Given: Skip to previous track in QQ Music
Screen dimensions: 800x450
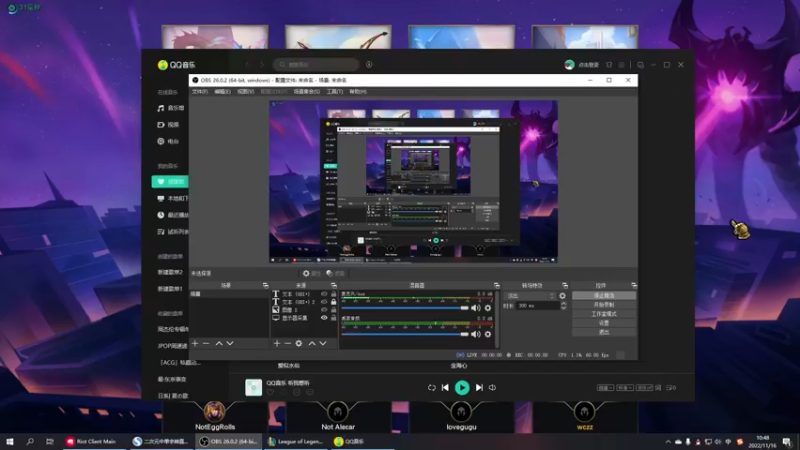Looking at the screenshot, I should pos(445,388).
